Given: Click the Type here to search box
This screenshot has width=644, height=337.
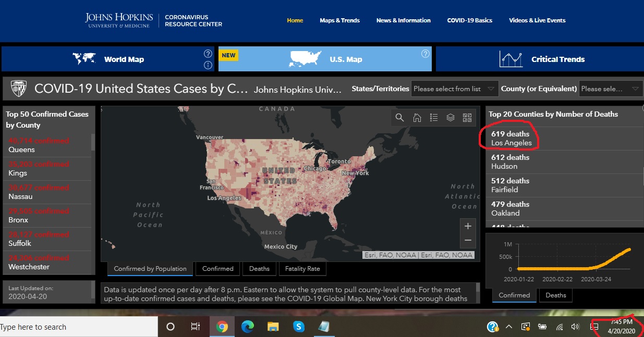Looking at the screenshot, I should [78, 327].
